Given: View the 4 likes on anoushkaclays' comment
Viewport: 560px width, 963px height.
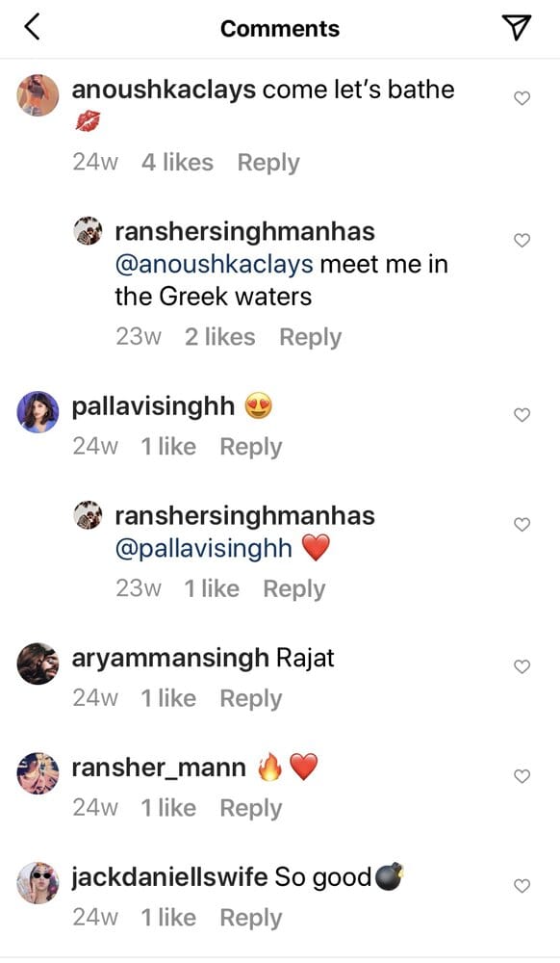Looking at the screenshot, I should coord(177,163).
